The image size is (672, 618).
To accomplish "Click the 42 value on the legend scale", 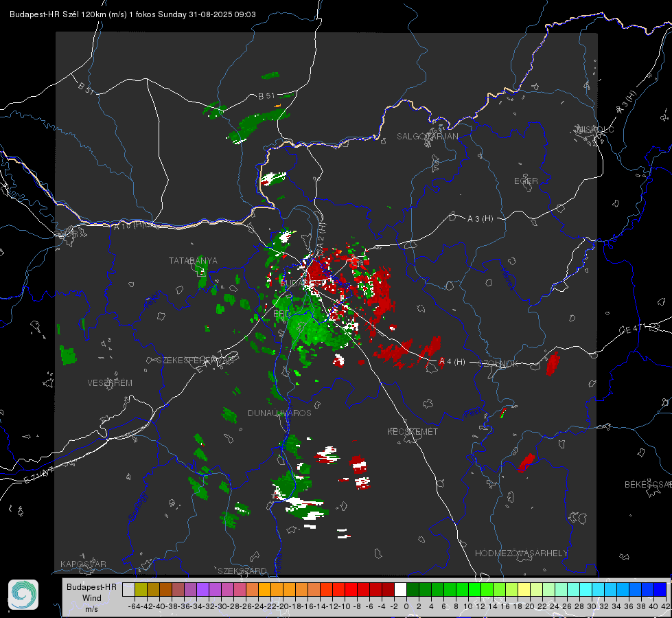I will click(x=665, y=606).
